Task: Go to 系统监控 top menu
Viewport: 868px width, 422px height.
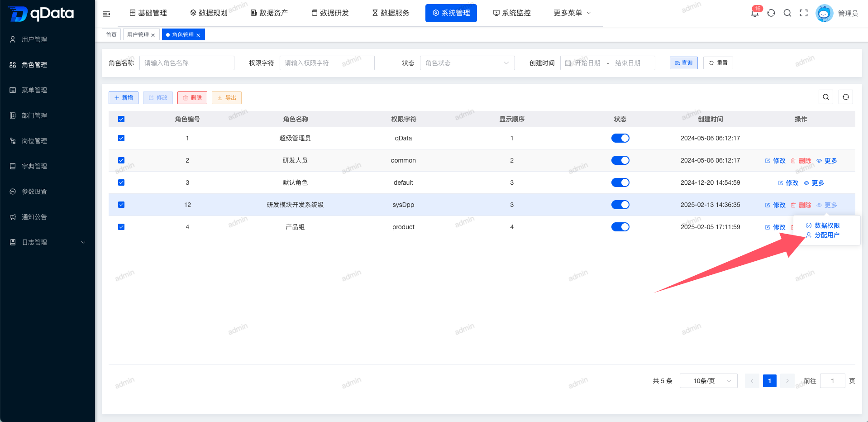Action: 512,13
